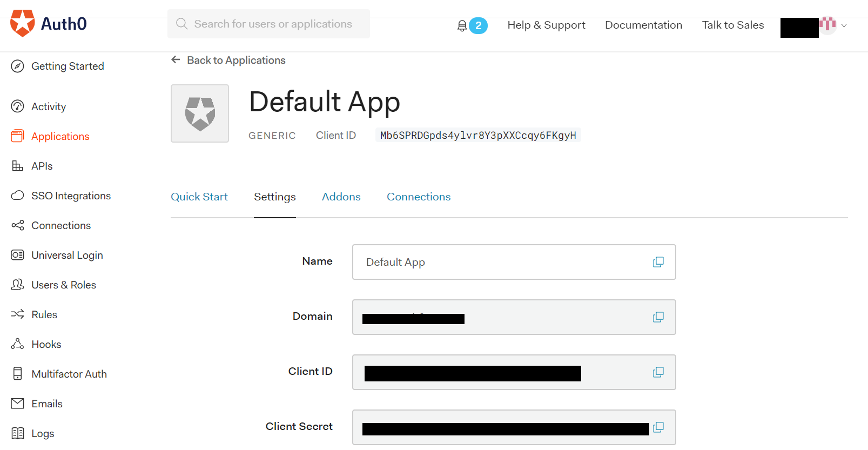Image resolution: width=868 pixels, height=450 pixels.
Task: Copy the Name field value
Action: coord(658,262)
